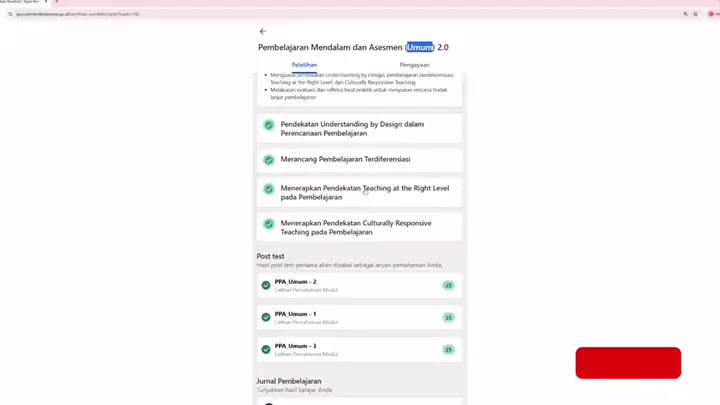720x405 pixels.
Task: Click the checkmark icon for PPA_Umum - 3
Action: (x=266, y=349)
